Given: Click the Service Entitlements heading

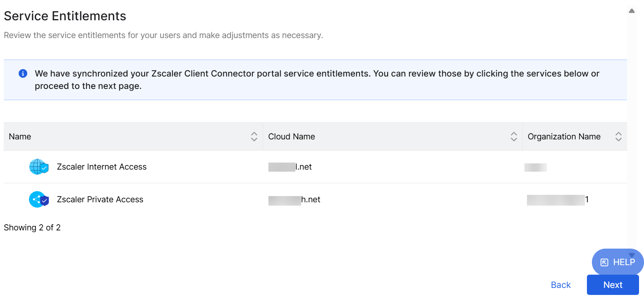Looking at the screenshot, I should tap(65, 16).
